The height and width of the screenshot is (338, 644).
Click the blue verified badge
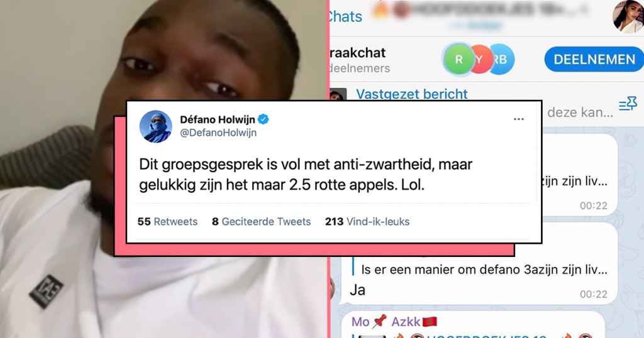(264, 119)
